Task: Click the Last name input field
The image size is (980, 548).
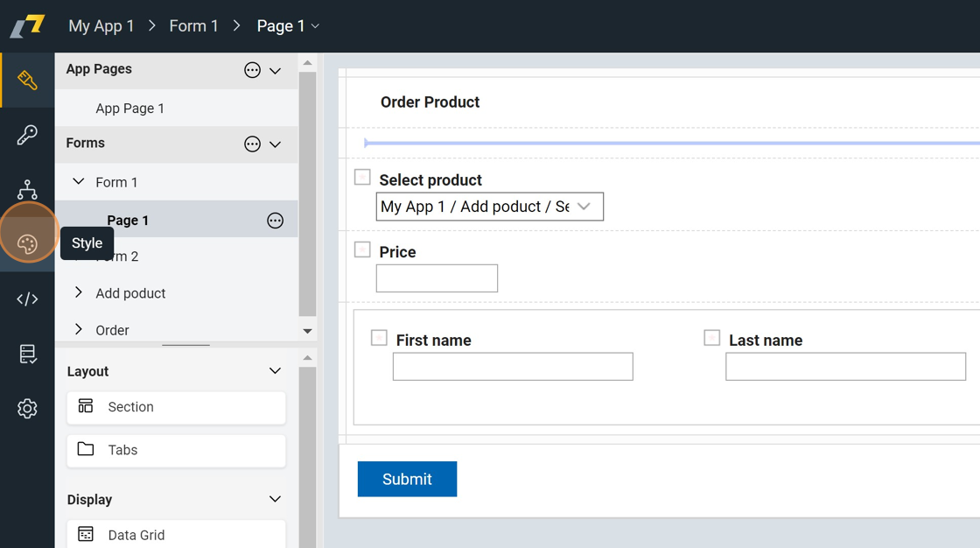Action: tap(845, 367)
